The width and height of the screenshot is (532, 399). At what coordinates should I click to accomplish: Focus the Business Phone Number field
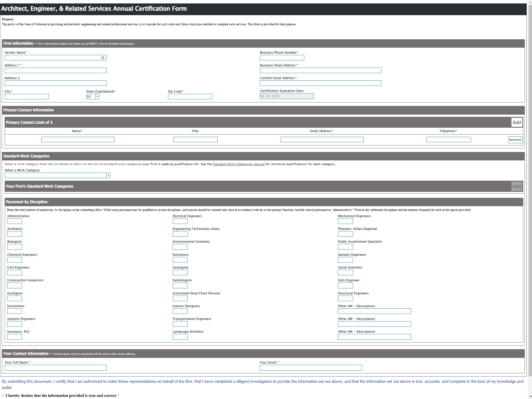pos(282,58)
